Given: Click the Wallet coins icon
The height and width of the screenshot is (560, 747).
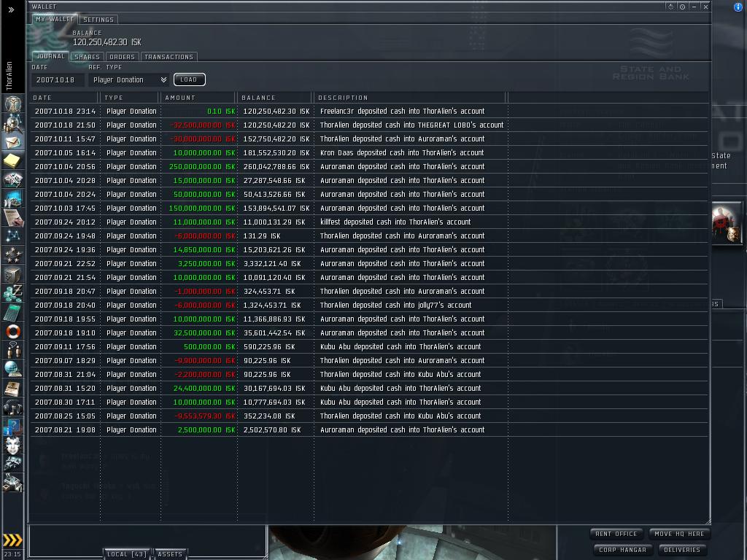Looking at the screenshot, I should point(13,293).
